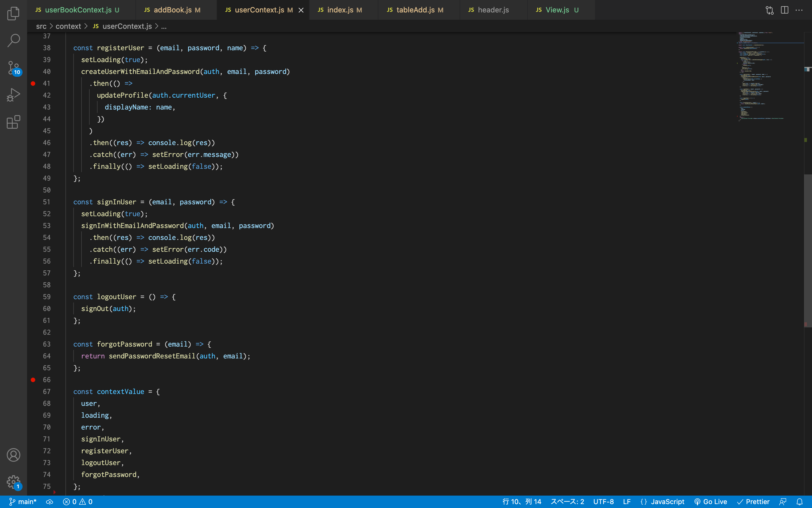Click line number 38 in the gutter
Image resolution: width=812 pixels, height=508 pixels.
click(47, 48)
